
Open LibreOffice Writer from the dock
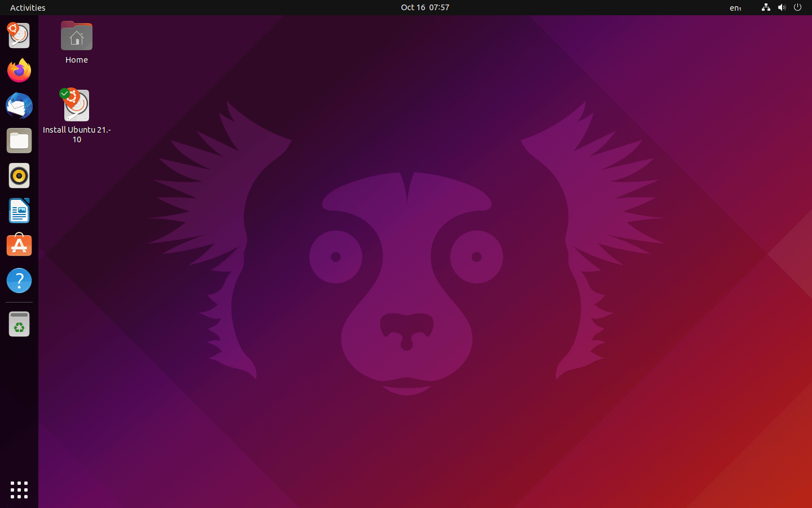pyautogui.click(x=19, y=211)
